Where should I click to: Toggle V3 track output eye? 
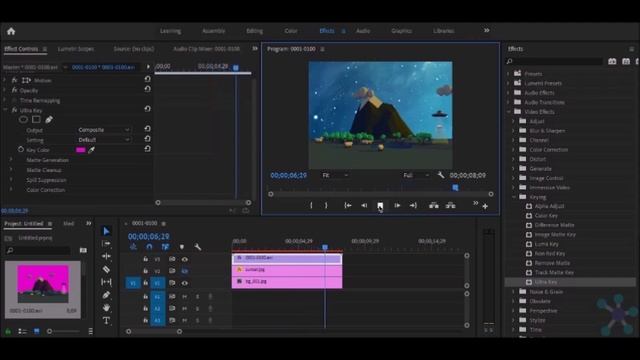[x=185, y=259]
